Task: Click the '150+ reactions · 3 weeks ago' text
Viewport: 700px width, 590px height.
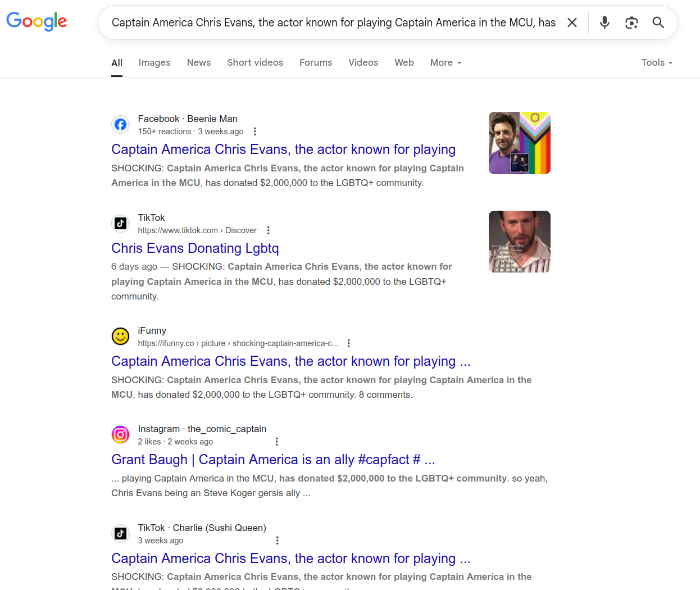Action: 191,131
